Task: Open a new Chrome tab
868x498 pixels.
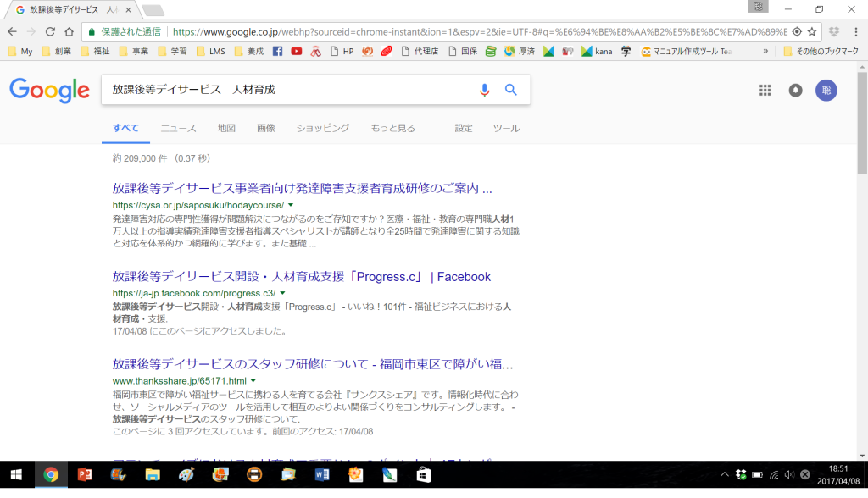Action: 153,10
